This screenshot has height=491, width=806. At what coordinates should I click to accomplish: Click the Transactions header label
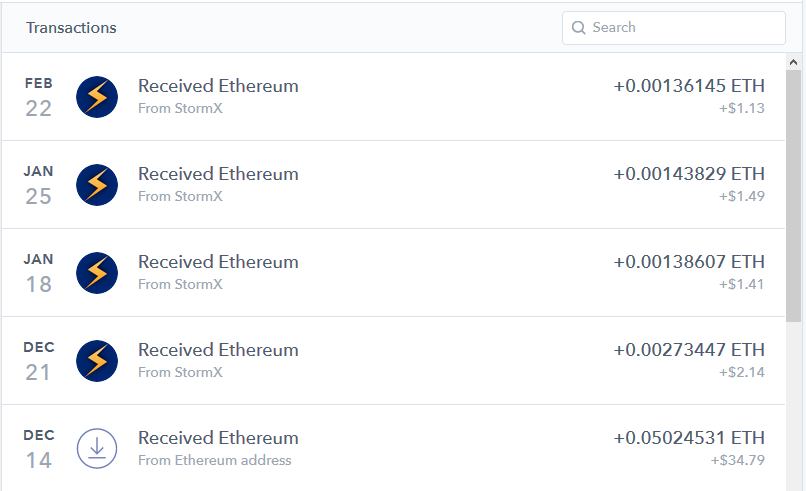click(71, 28)
